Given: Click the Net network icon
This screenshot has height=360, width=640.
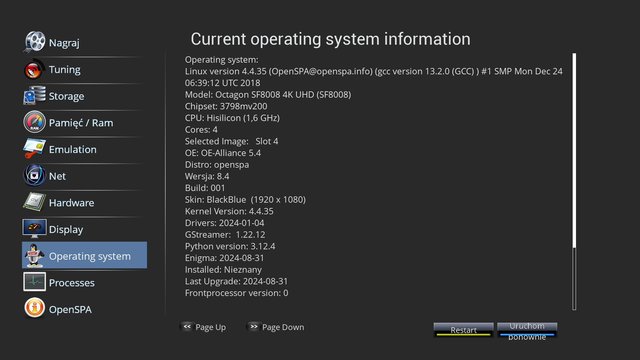Looking at the screenshot, I should (34, 176).
